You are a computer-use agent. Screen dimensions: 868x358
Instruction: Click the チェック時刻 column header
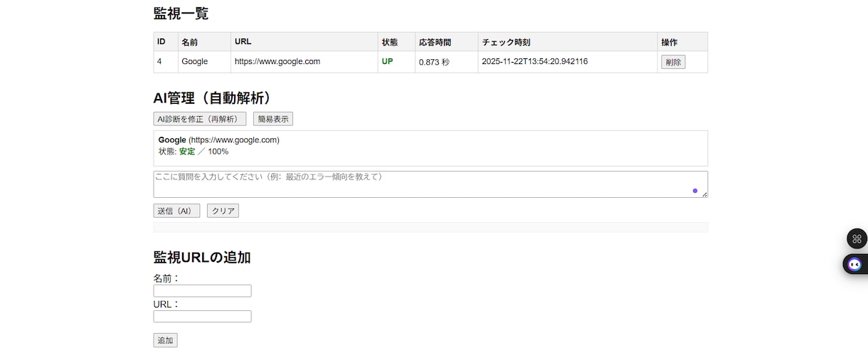point(568,41)
